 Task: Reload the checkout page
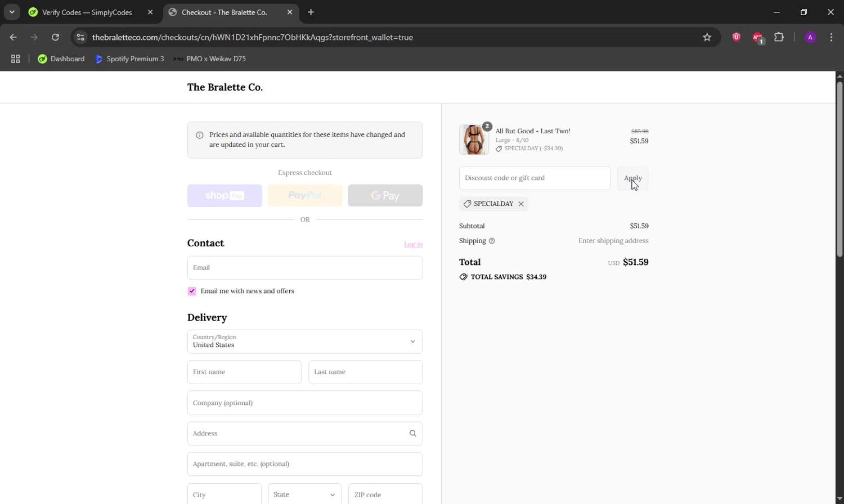(x=55, y=37)
